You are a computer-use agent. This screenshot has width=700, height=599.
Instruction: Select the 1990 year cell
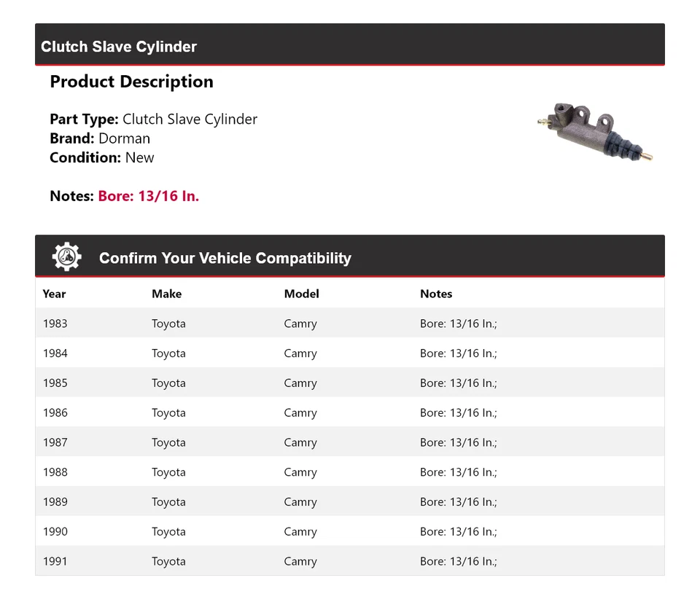click(55, 532)
